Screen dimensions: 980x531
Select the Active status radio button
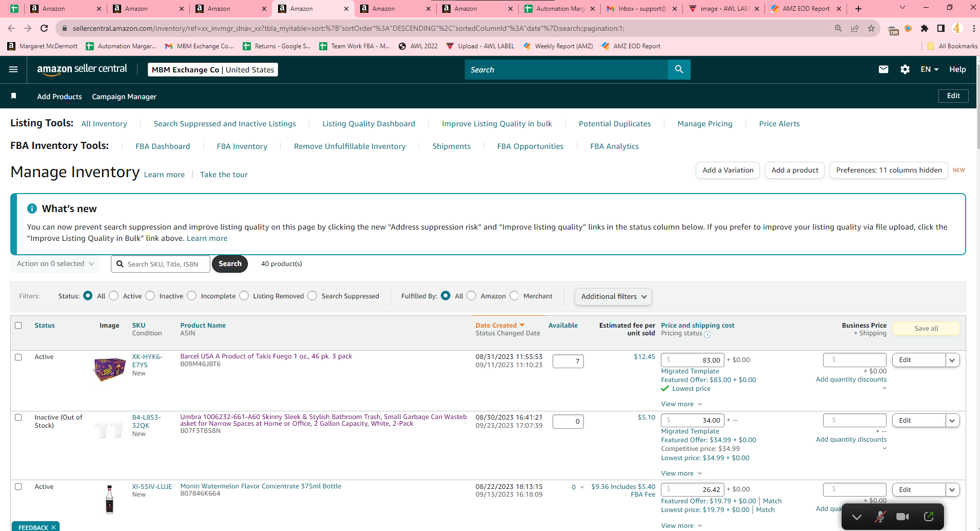click(x=114, y=296)
